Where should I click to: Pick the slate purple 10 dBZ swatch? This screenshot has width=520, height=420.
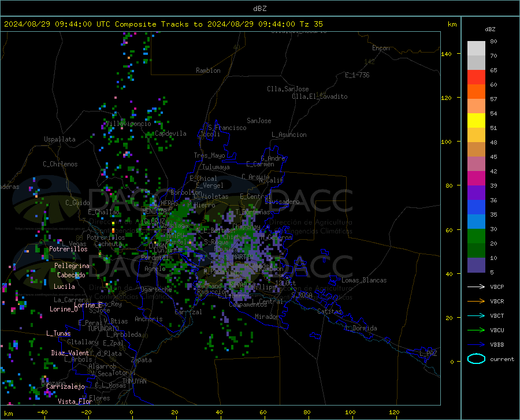[x=476, y=265]
